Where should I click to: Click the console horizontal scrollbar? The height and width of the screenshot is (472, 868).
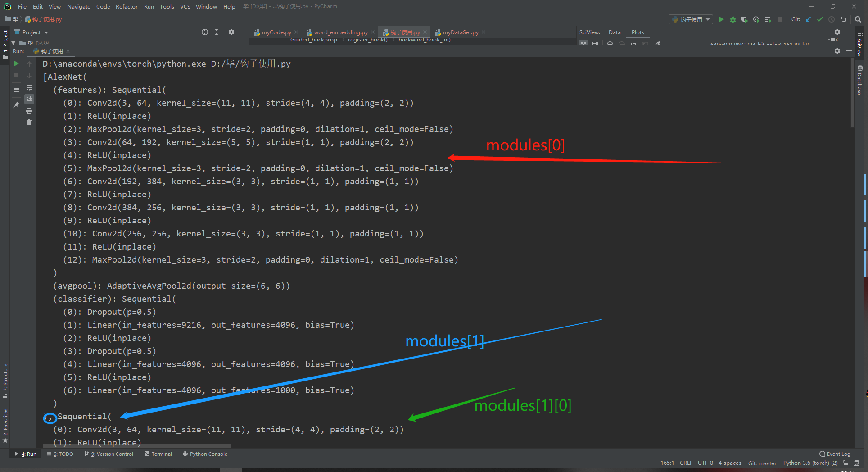[x=137, y=446]
